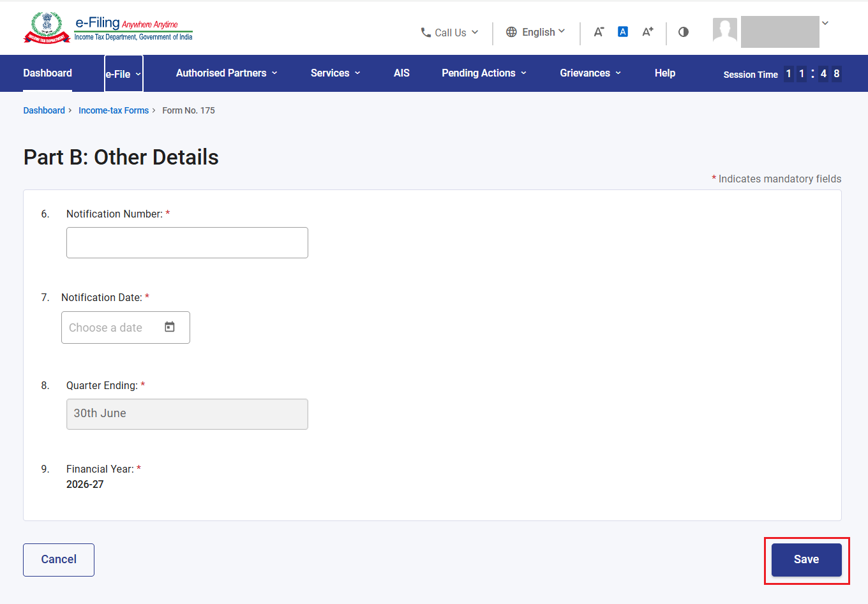The image size is (868, 604).
Task: Open the English language dropdown
Action: 535,32
